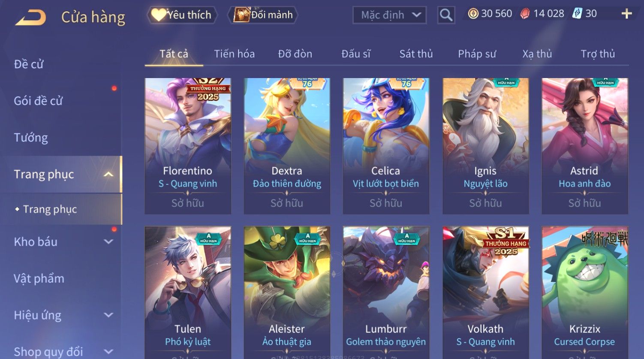Open search with the magnifier icon
644x359 pixels.
click(446, 15)
